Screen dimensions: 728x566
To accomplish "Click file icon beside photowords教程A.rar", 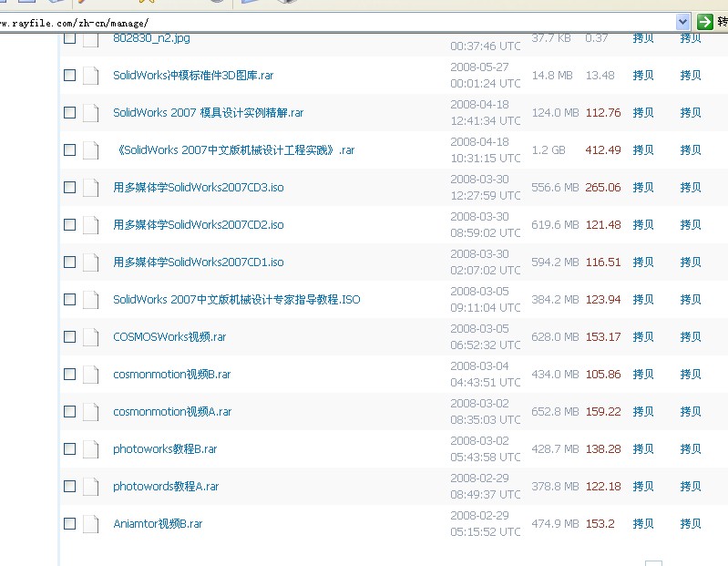I will pos(90,487).
